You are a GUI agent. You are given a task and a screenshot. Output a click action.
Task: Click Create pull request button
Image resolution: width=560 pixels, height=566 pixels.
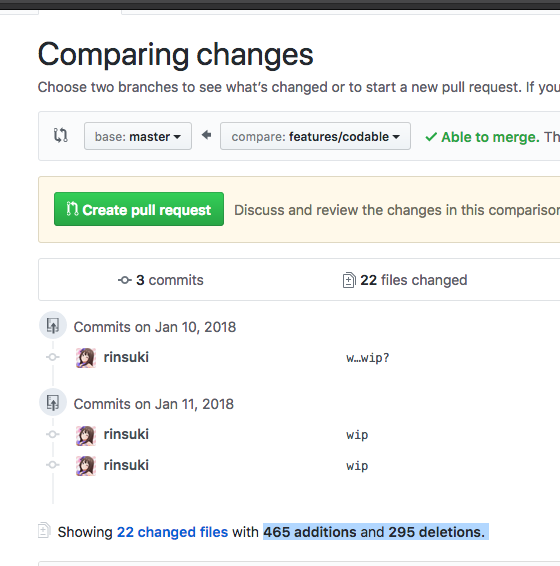click(139, 209)
